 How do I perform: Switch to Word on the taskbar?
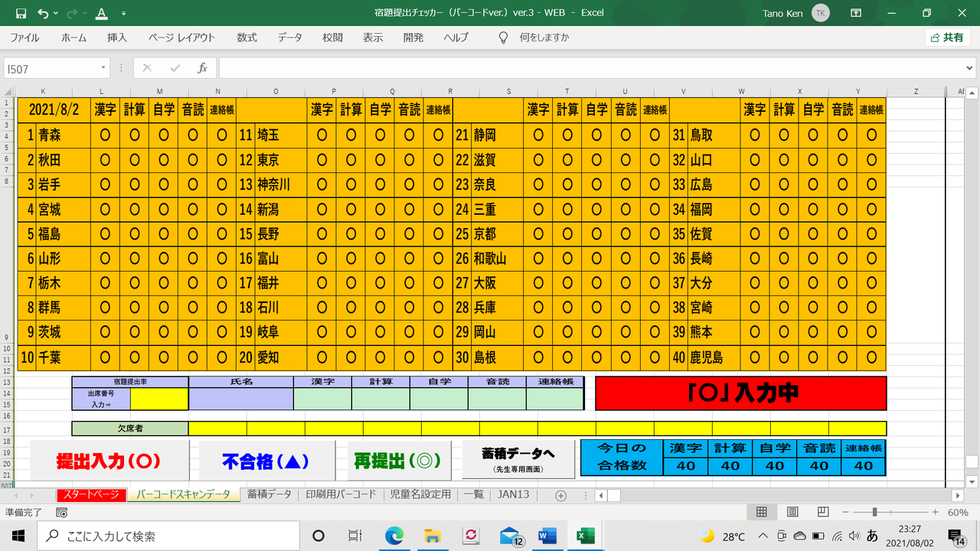click(x=547, y=536)
